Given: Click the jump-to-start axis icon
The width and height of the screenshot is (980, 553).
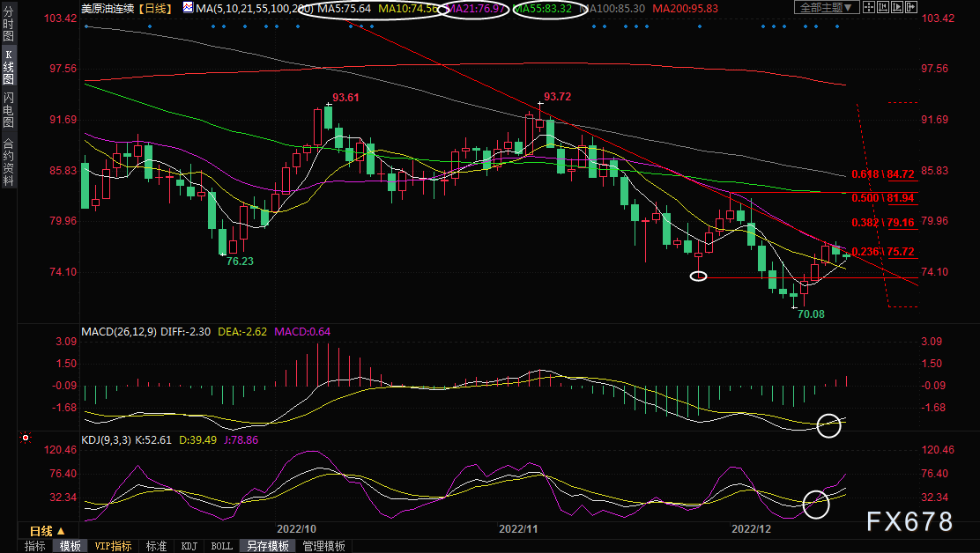Looking at the screenshot, I should 883,8.
